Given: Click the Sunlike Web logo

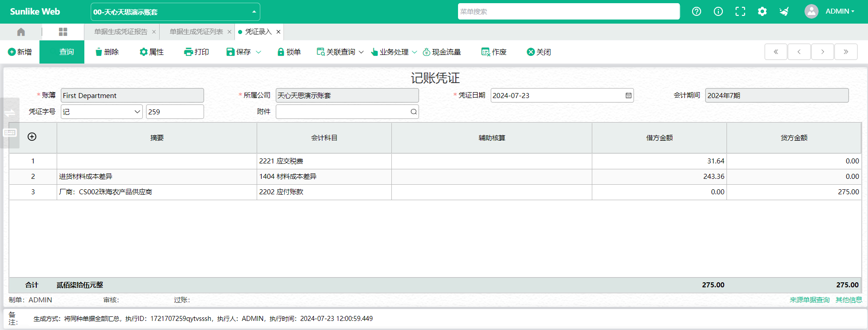Looking at the screenshot, I should click(x=35, y=12).
